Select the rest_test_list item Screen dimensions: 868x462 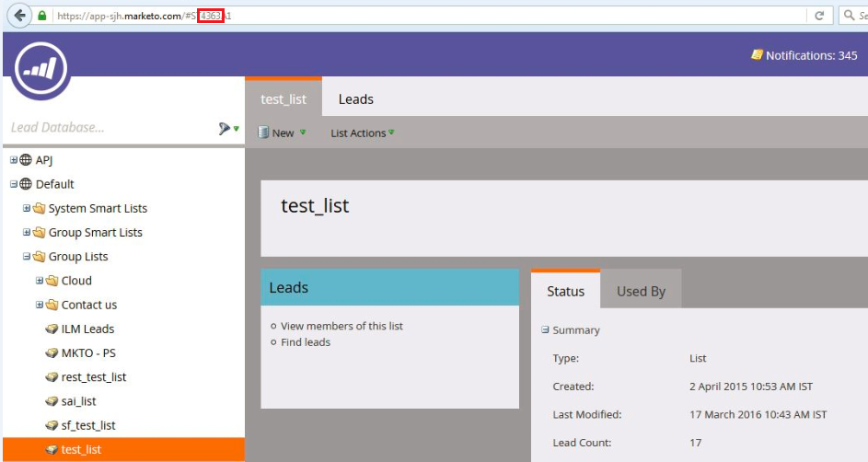(94, 376)
